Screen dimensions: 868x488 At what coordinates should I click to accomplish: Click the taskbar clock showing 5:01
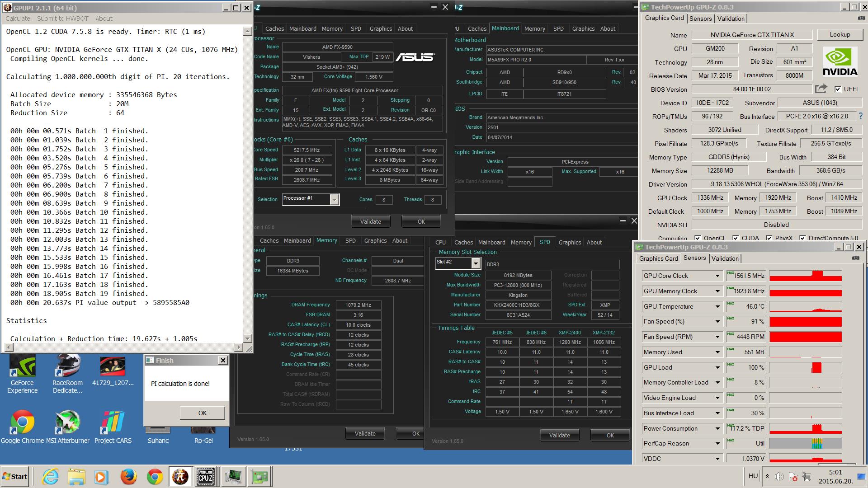pyautogui.click(x=835, y=477)
